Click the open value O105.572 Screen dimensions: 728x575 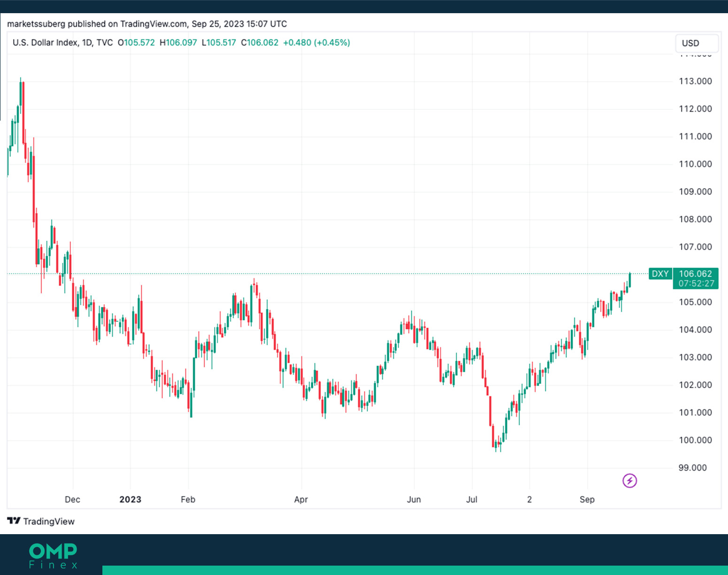click(136, 43)
